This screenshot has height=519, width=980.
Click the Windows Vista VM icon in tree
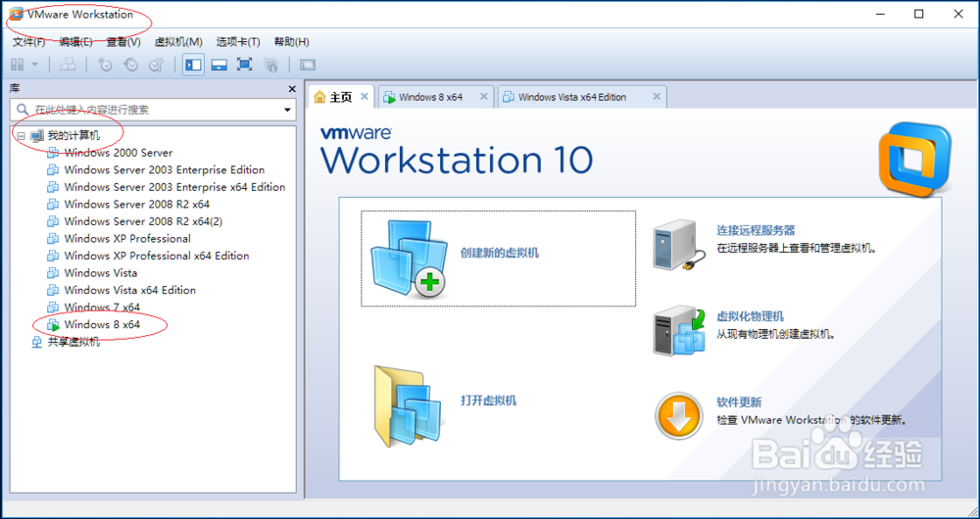pos(54,273)
